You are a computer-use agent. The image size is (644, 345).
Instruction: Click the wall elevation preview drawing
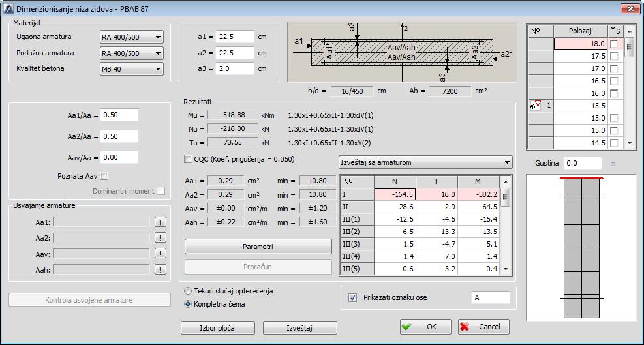pyautogui.click(x=581, y=247)
